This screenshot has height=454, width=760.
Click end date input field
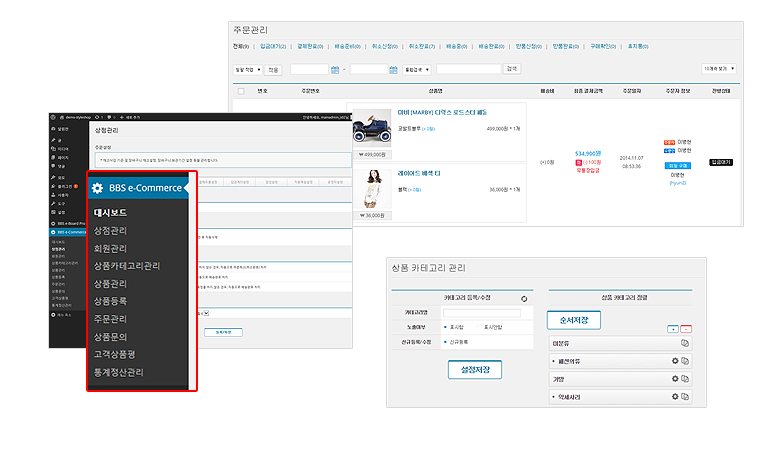pyautogui.click(x=369, y=70)
